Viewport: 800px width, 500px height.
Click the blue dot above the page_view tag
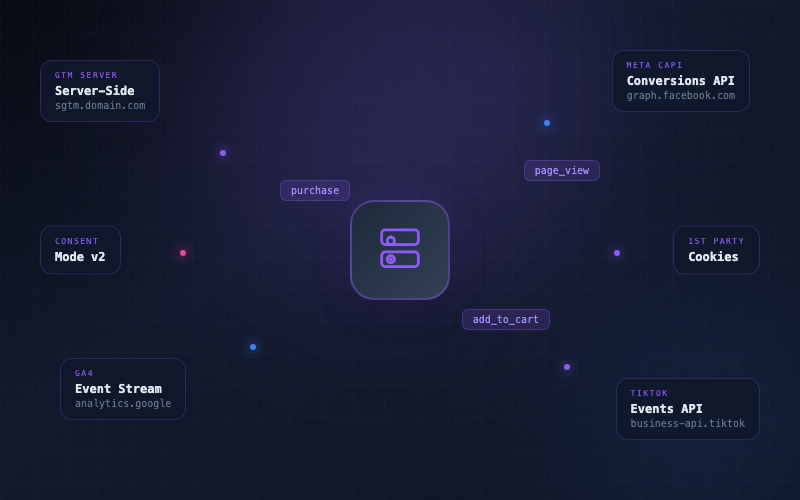tap(547, 123)
